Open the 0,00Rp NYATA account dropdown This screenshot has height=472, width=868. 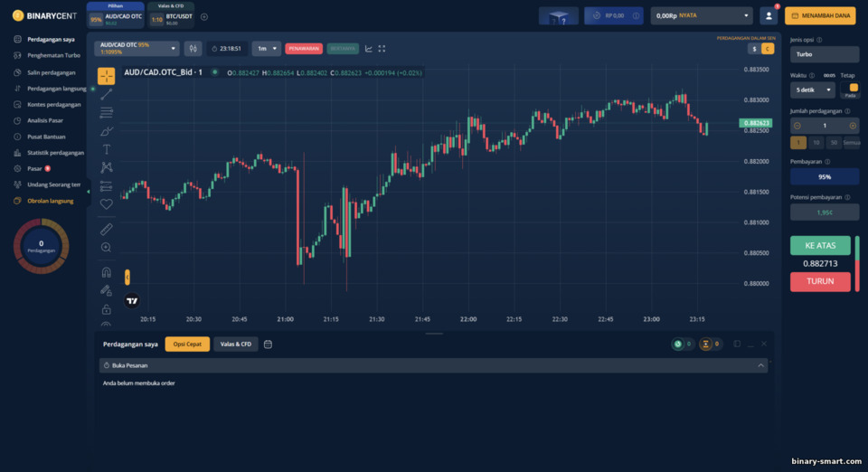pyautogui.click(x=702, y=16)
